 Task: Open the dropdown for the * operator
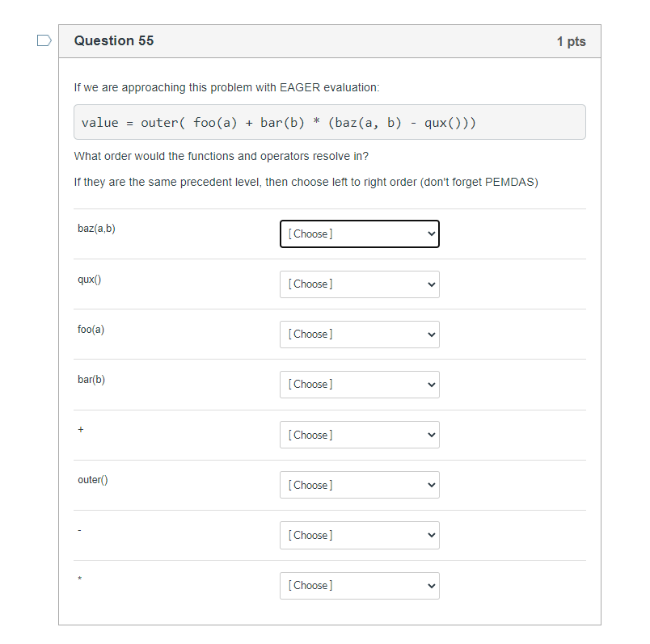pyautogui.click(x=360, y=586)
